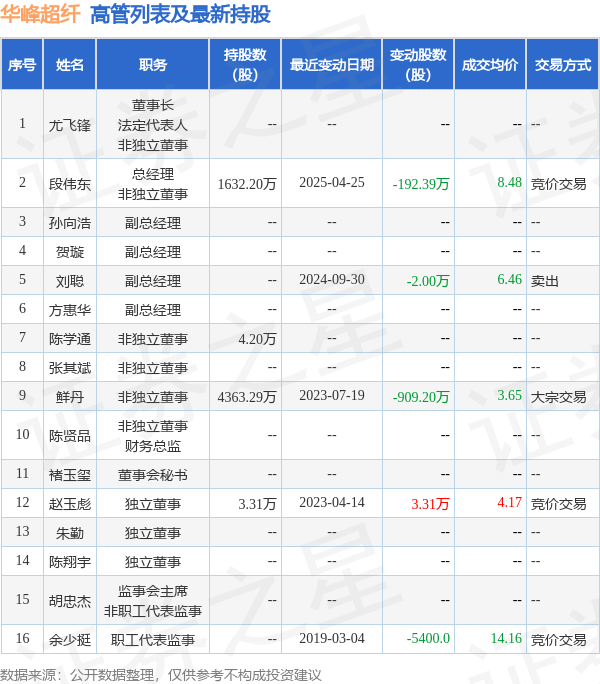
Task: Click 大宗交易 in 鲜丹's row
Action: [559, 397]
